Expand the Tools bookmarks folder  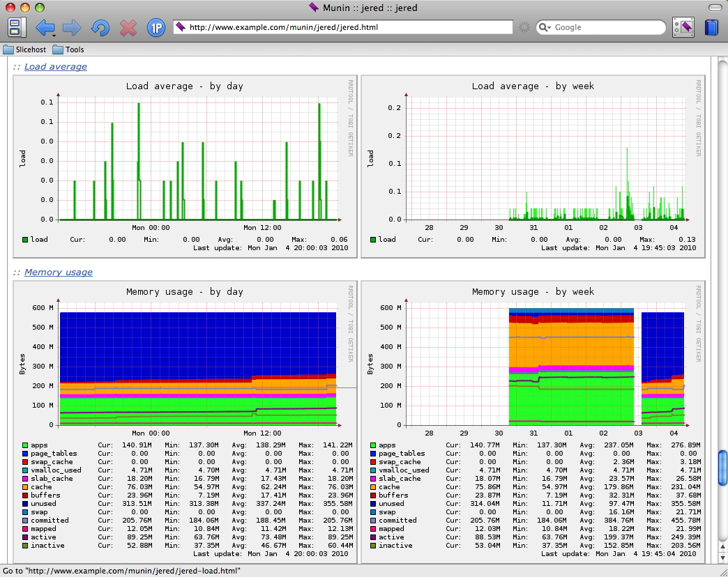[68, 50]
